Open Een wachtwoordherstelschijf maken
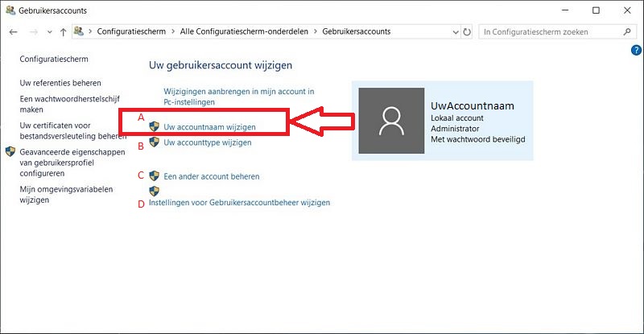The height and width of the screenshot is (334, 644). (70, 105)
